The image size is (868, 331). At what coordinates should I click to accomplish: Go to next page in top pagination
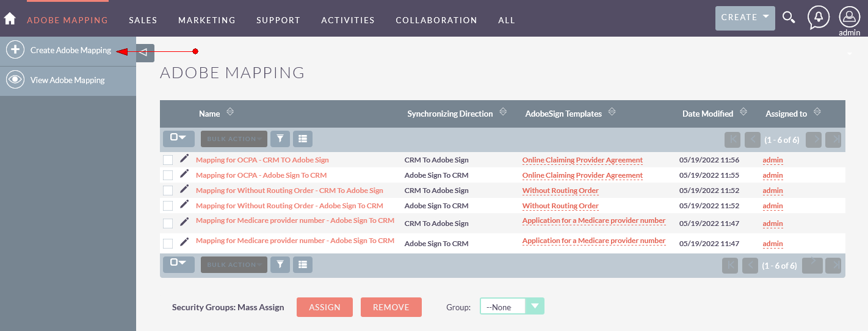click(814, 139)
